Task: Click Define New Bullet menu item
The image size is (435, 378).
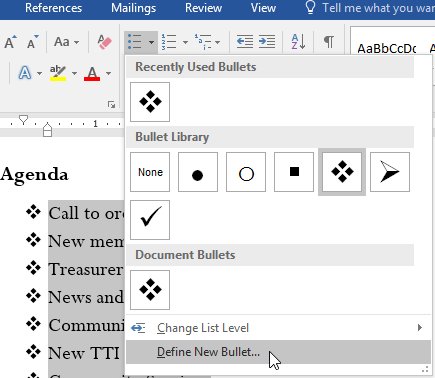Action: 278,352
